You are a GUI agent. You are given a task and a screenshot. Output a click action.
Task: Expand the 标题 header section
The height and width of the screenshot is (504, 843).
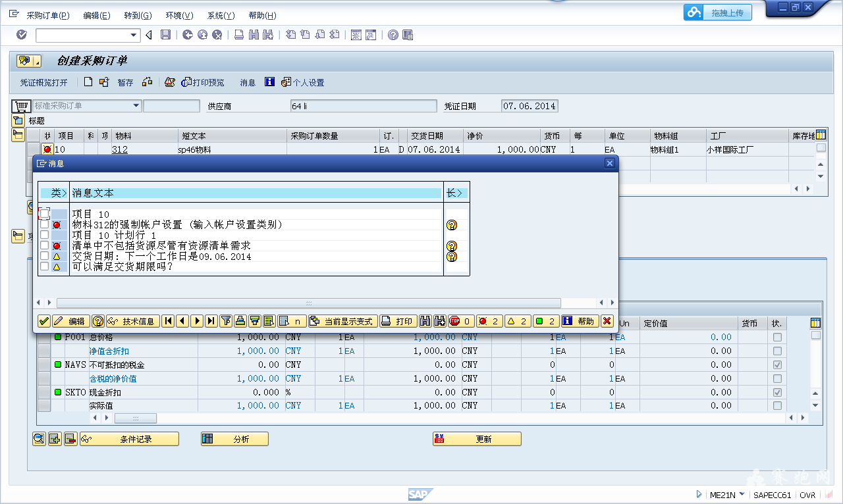(x=18, y=121)
